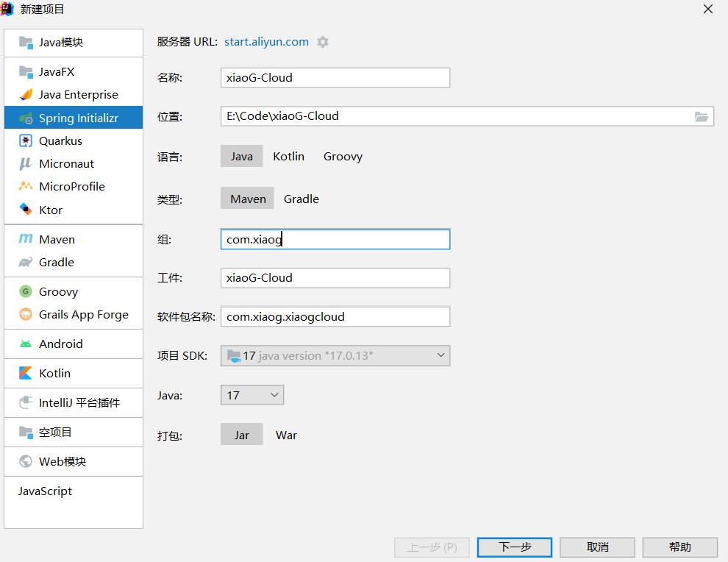This screenshot has height=562, width=728.
Task: Pick the Gradle elephant icon in the sidebar
Action: [26, 262]
